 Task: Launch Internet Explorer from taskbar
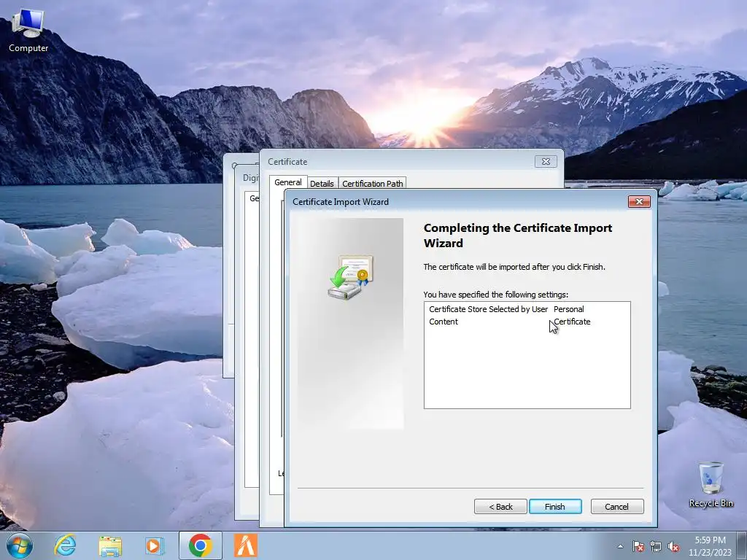[65, 545]
